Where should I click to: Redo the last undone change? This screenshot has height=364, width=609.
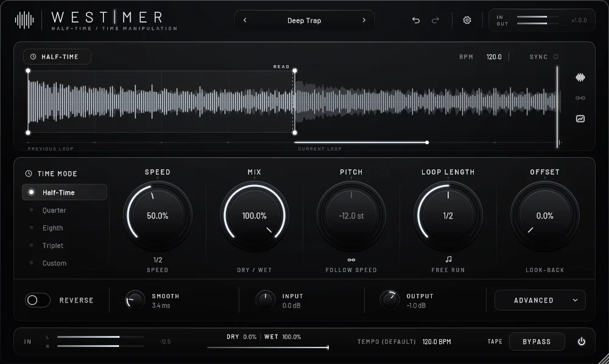435,20
